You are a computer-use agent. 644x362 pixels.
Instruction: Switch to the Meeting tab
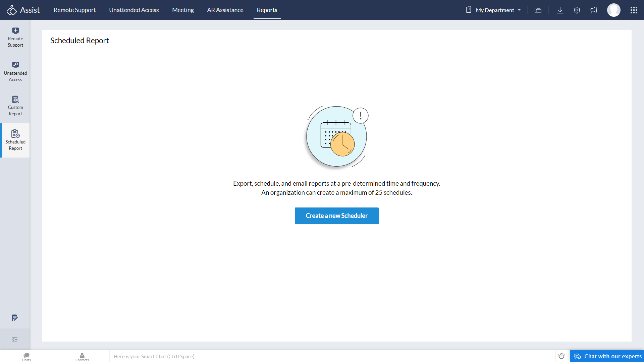click(x=183, y=10)
